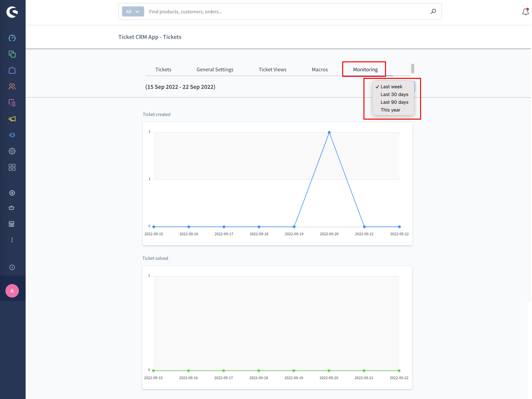Viewport: 532px width, 399px height.
Task: Click the date range 15 Sep 2022 - 22 Sep 2022
Action: tap(180, 87)
